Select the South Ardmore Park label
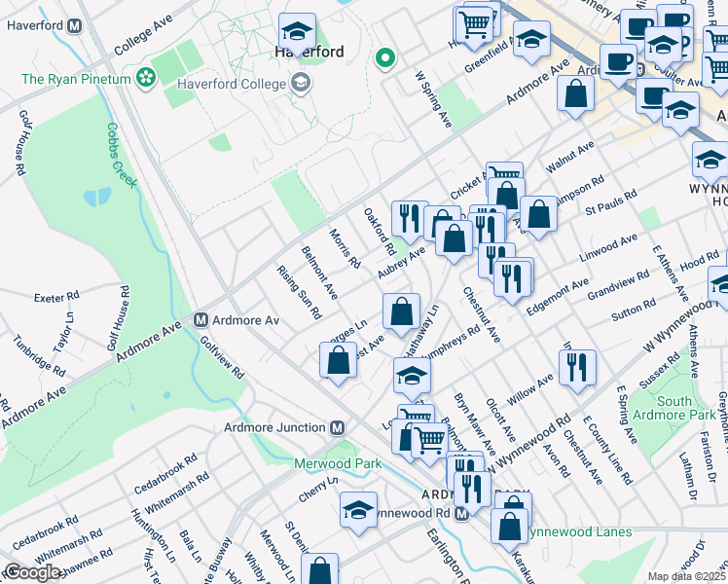728x584 pixels. 674,408
